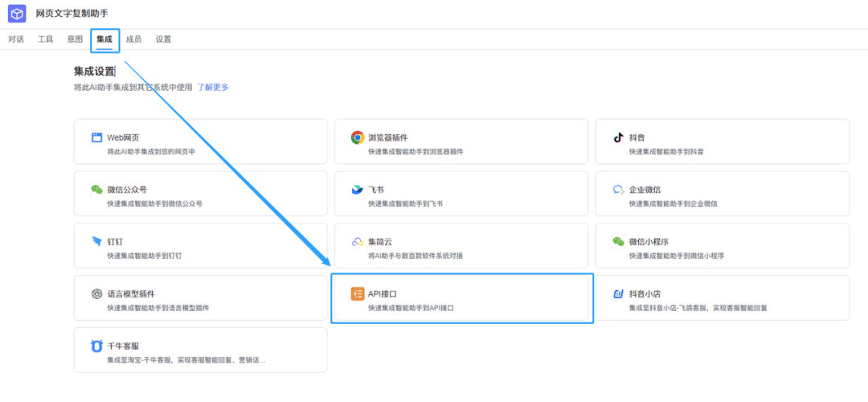Click the 抖音 TikTok logo icon
868x402 pixels.
click(618, 137)
